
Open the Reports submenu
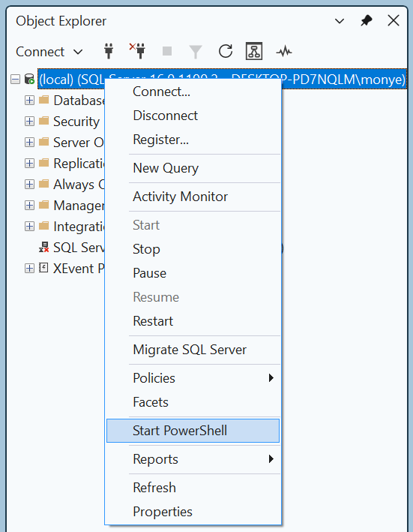pyautogui.click(x=193, y=459)
